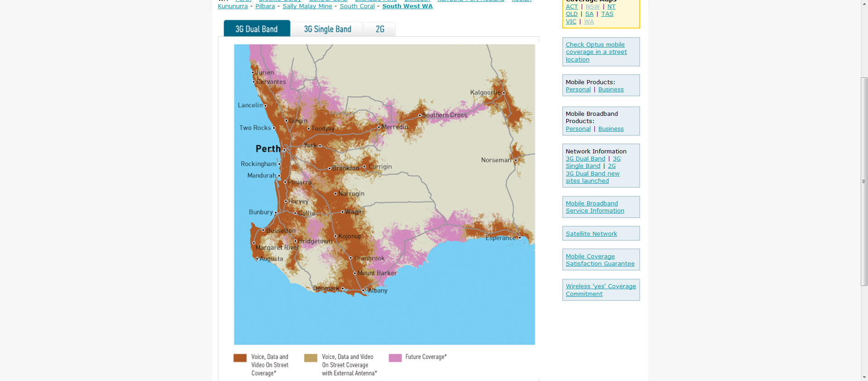
Task: Open Check Optus mobile coverage link
Action: (x=596, y=52)
